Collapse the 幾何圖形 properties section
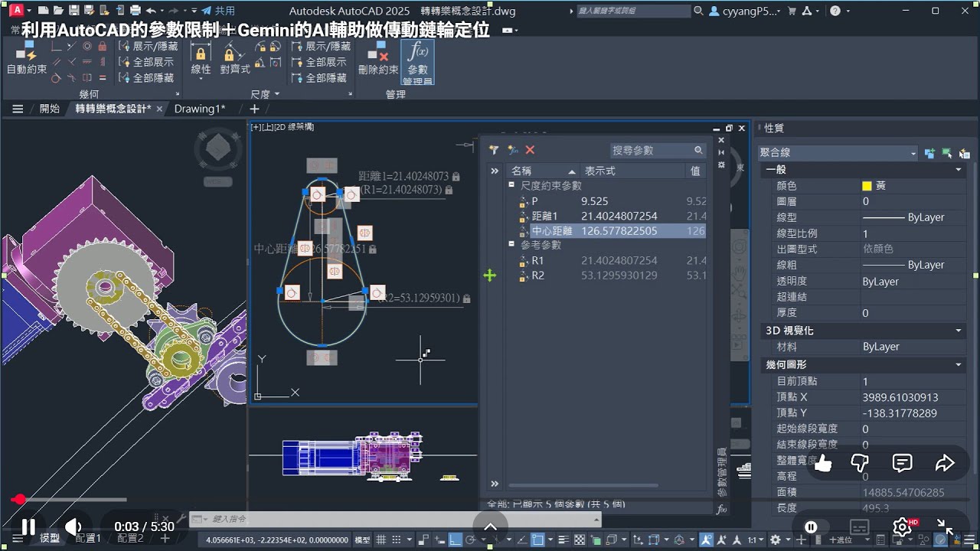 pos(959,365)
